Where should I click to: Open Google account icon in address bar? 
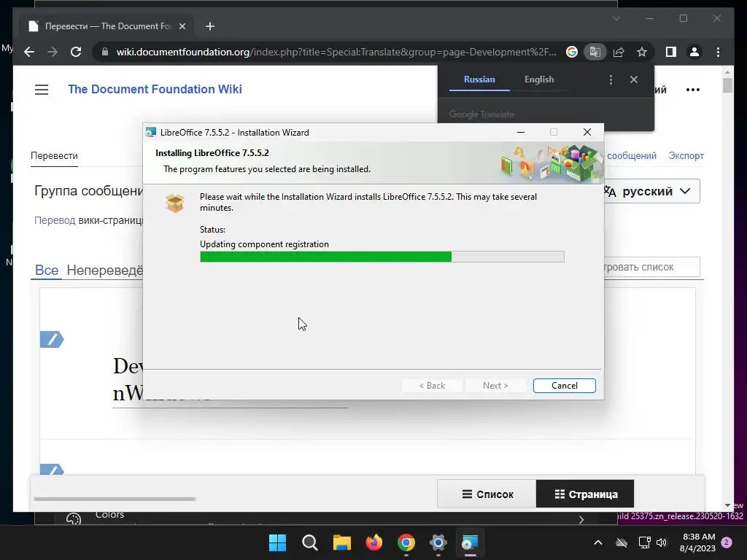(572, 52)
